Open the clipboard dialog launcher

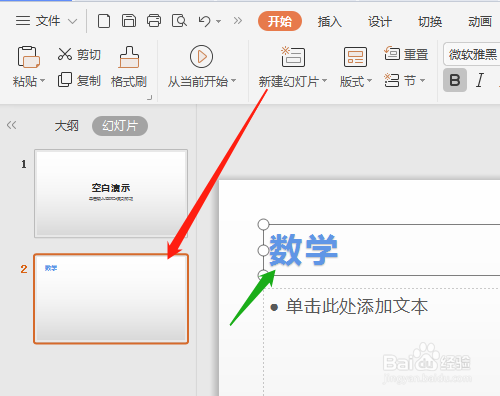(x=150, y=97)
